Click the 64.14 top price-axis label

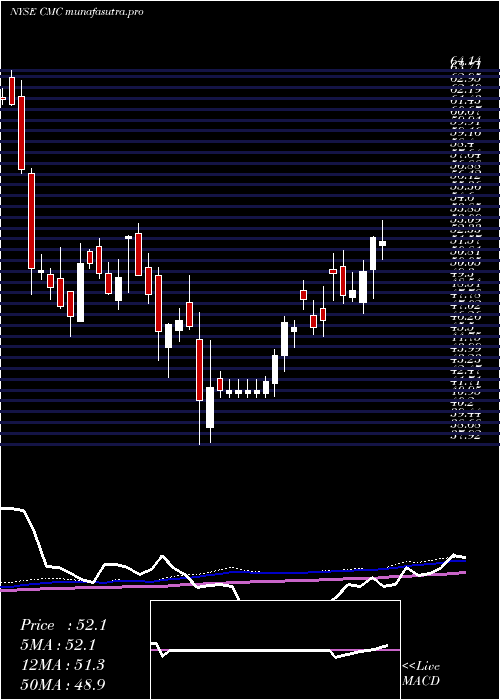pyautogui.click(x=465, y=61)
